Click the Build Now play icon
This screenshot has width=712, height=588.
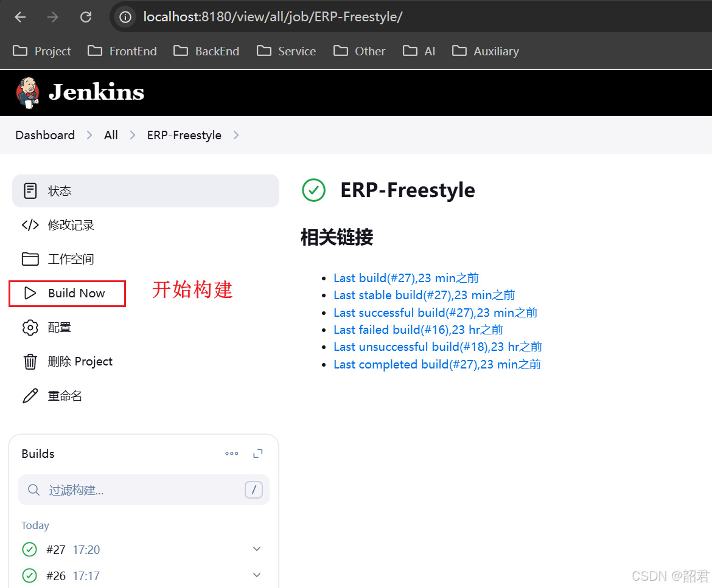30,293
